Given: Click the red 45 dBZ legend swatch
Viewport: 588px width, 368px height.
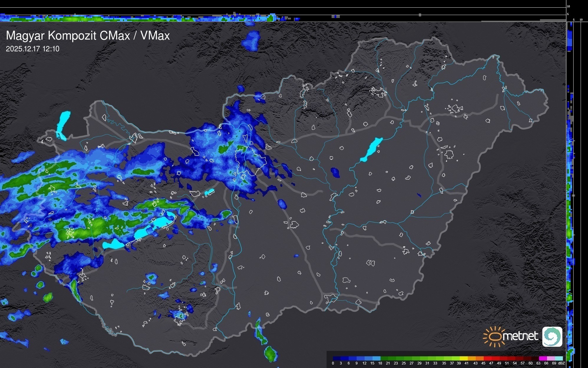Looking at the screenshot, I should (487, 359).
